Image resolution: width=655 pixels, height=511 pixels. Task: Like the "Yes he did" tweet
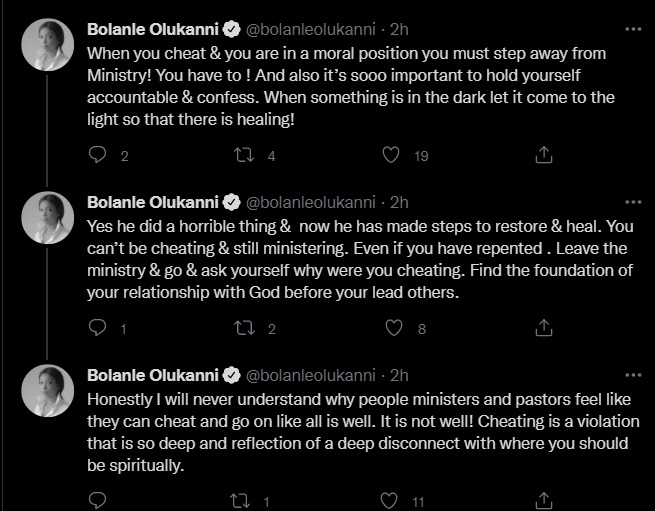click(x=395, y=327)
